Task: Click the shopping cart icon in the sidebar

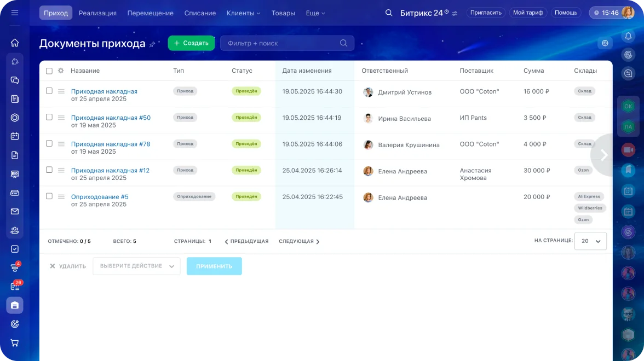Action: (15, 343)
